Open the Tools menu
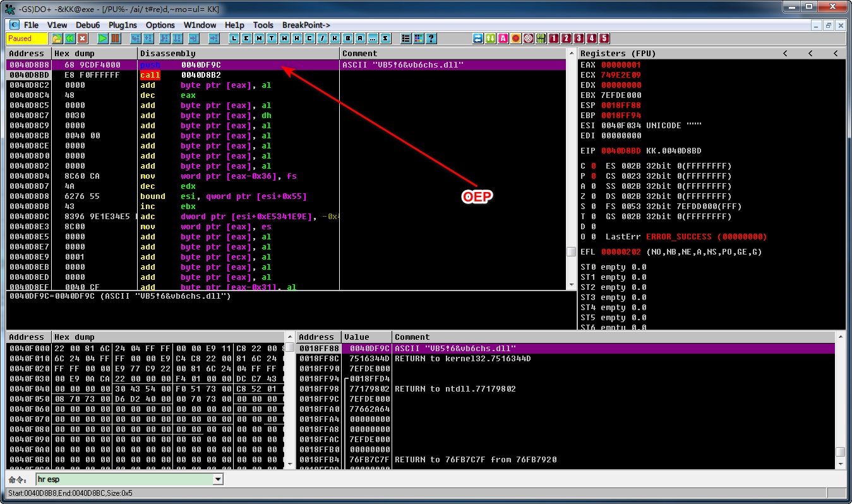The width and height of the screenshot is (852, 504). (x=263, y=25)
